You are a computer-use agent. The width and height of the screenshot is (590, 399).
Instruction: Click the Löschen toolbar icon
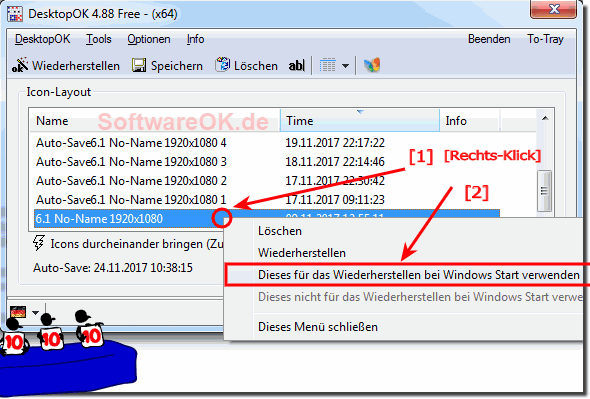(222, 65)
